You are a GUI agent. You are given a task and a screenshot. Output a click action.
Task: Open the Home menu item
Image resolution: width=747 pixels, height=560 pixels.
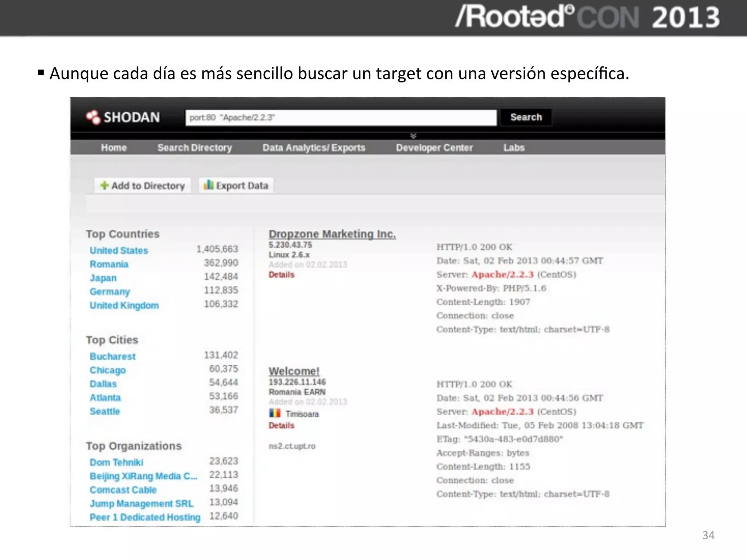tap(114, 148)
